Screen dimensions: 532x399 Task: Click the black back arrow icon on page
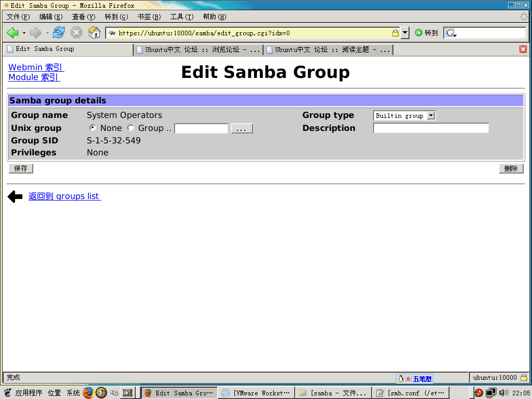click(15, 196)
